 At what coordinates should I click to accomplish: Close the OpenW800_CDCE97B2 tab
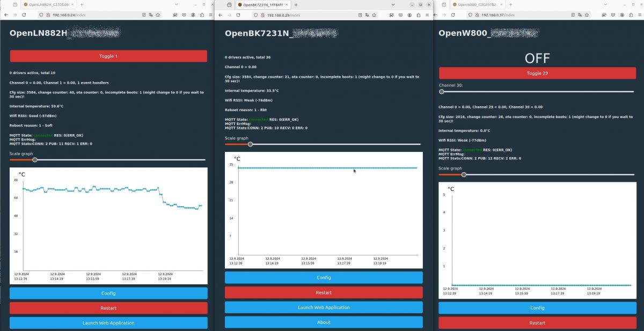(x=501, y=4)
